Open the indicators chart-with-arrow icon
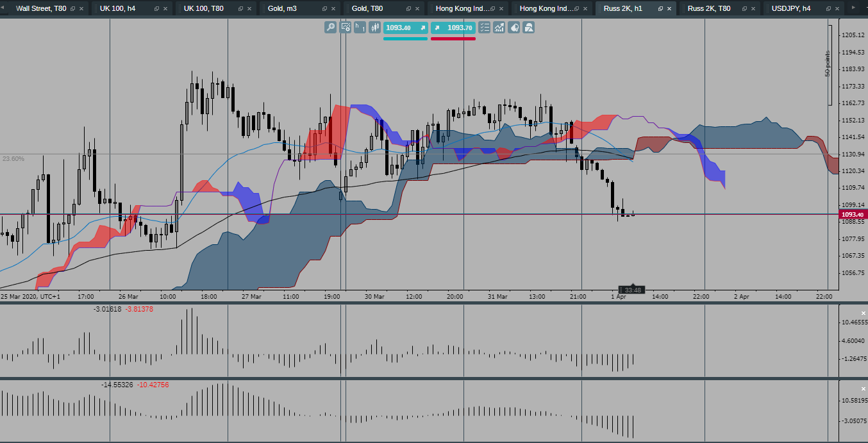868x443 pixels. (499, 28)
